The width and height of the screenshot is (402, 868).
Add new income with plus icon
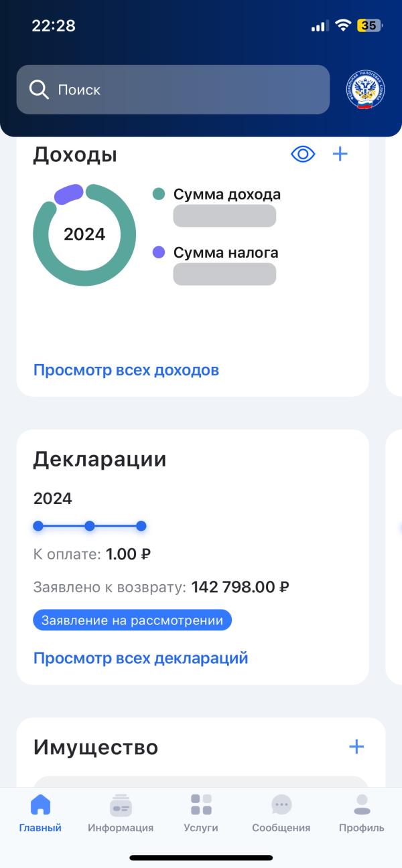340,155
